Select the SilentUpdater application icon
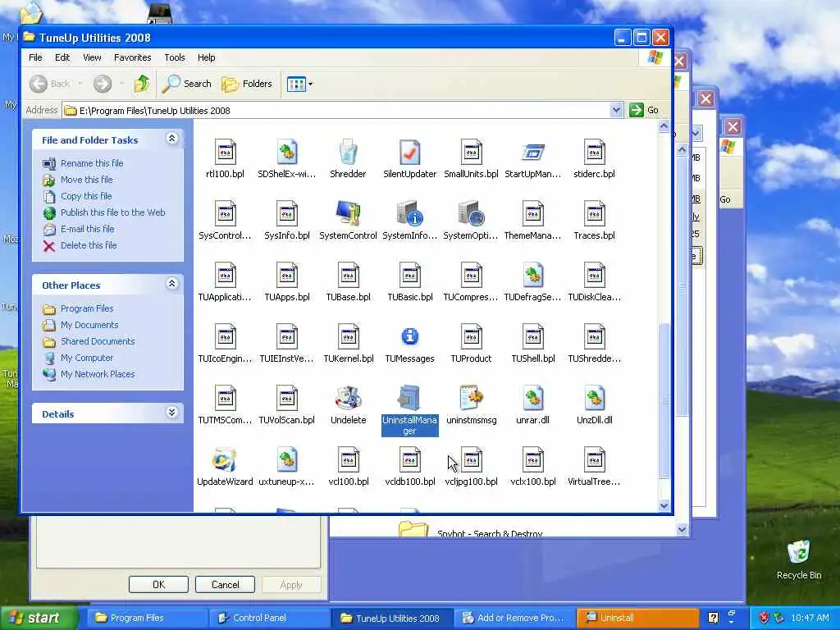840x630 pixels. [410, 153]
